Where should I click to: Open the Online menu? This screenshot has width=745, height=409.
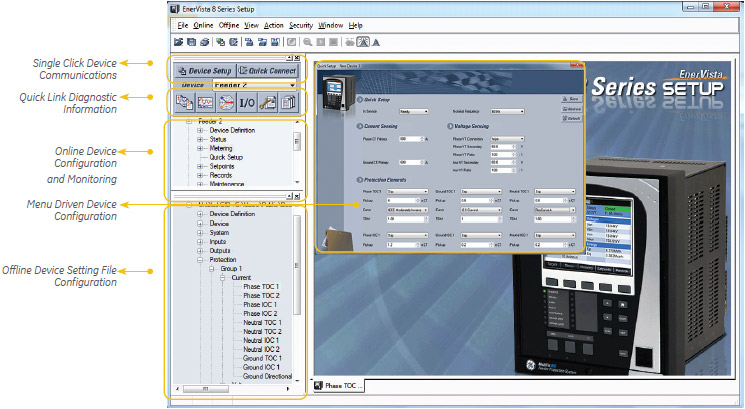pos(203,25)
